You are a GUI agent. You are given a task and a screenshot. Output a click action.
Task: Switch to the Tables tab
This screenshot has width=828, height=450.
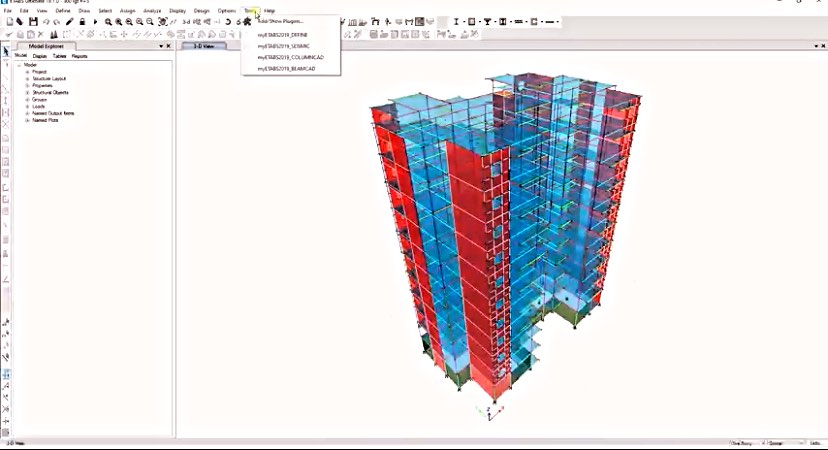[x=60, y=56]
